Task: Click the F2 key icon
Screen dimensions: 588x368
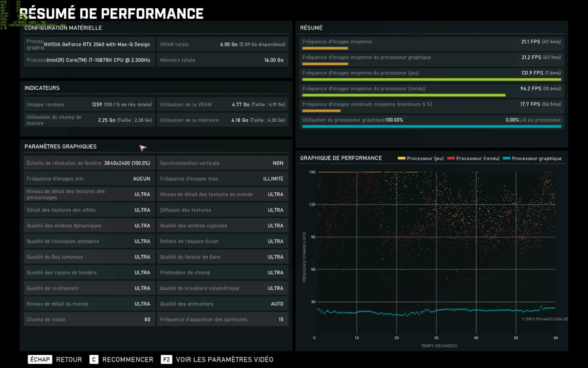Action: 167,359
